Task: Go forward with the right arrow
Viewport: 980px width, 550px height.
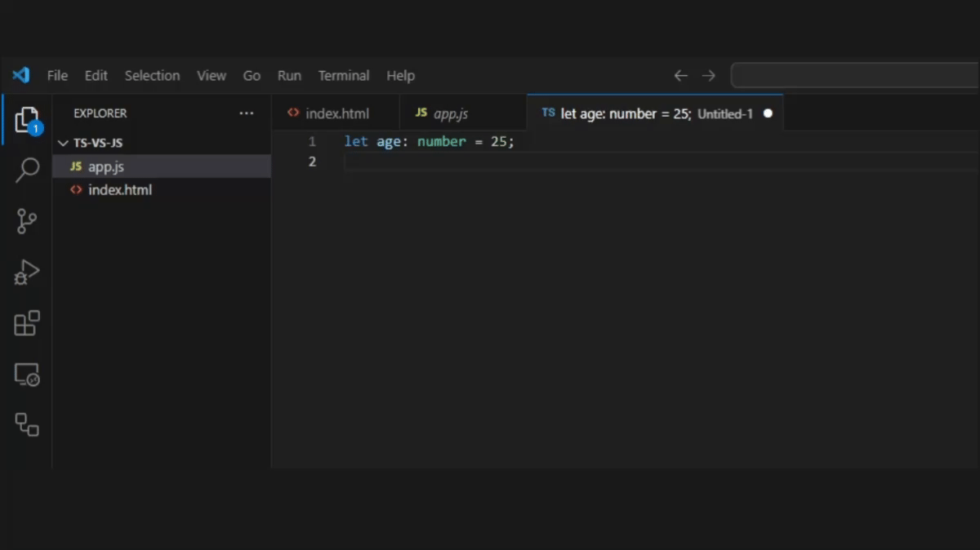Action: pos(709,75)
